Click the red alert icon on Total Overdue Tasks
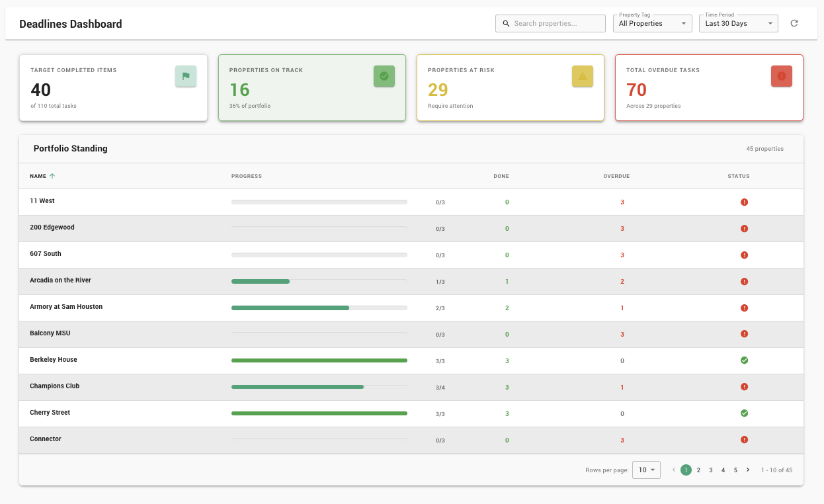 782,76
